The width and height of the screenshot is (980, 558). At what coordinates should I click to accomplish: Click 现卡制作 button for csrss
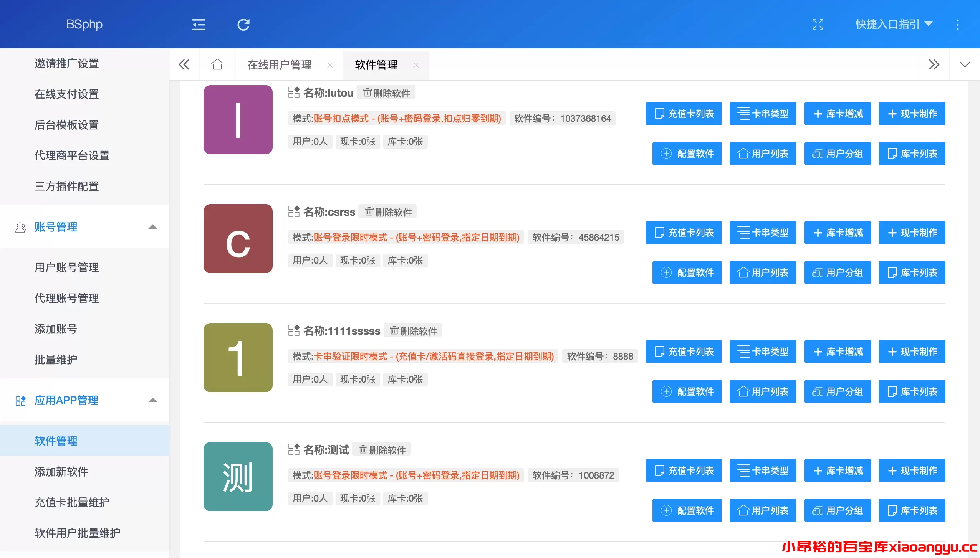click(911, 233)
